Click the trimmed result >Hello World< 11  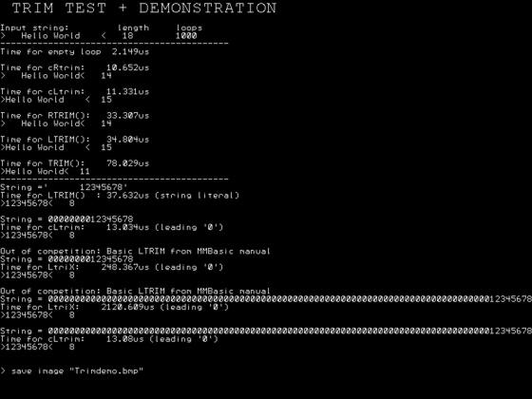point(46,171)
